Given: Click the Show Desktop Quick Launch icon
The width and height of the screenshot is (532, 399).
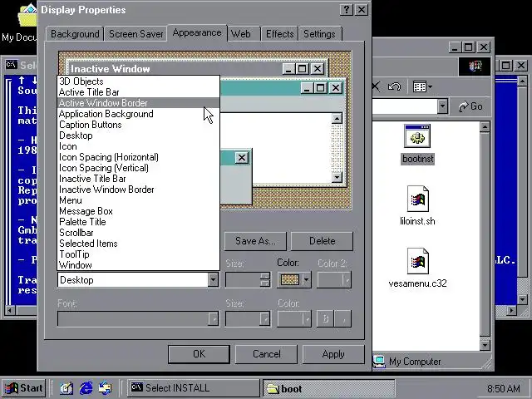Looking at the screenshot, I should 66,388.
